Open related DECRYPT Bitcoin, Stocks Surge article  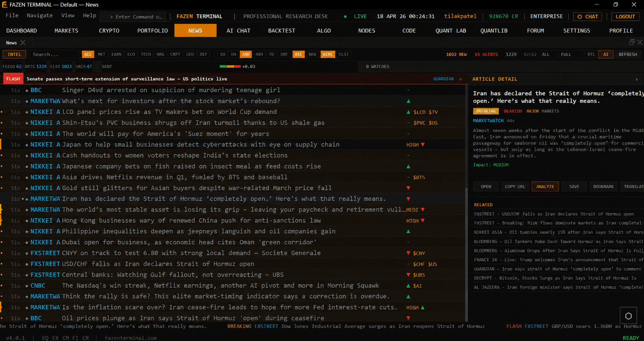[x=555, y=278]
